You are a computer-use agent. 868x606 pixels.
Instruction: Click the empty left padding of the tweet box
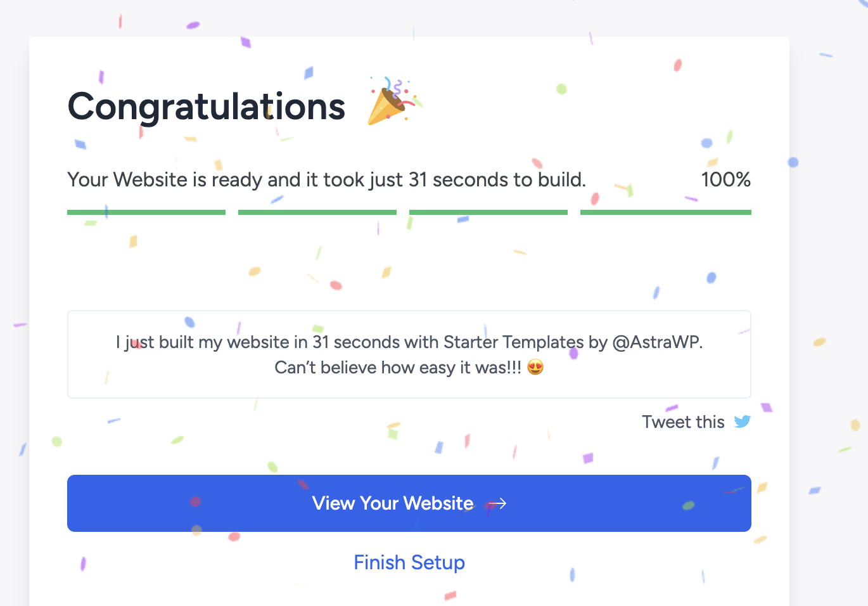(87, 355)
